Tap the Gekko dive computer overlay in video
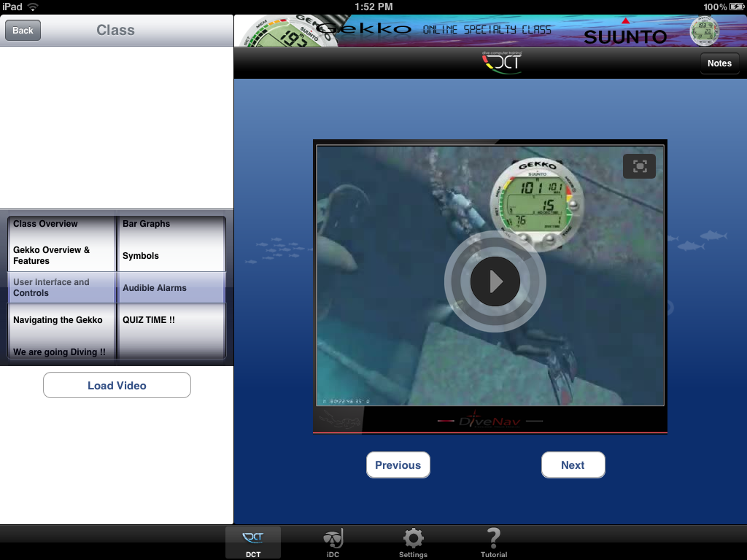Viewport: 747px width, 560px height. point(536,205)
